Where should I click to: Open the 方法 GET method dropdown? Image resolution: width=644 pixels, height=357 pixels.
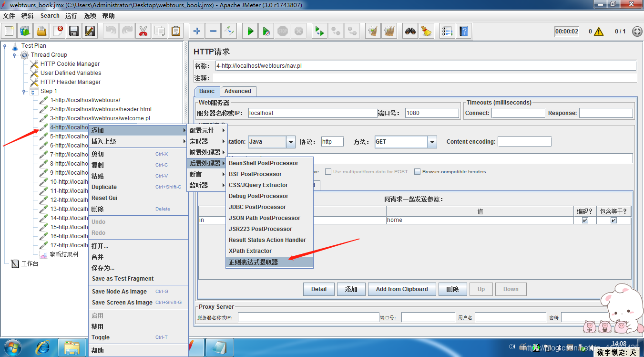(432, 142)
